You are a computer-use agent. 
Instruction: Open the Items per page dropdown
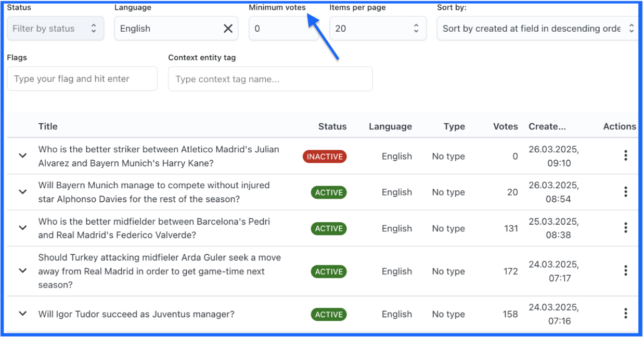point(378,29)
